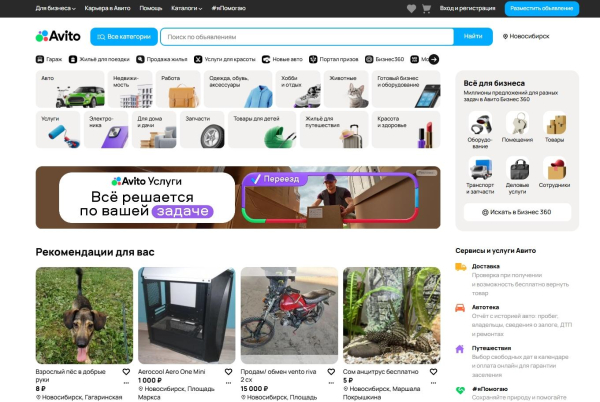
Task: Click Разместить объявление button
Action: click(x=542, y=8)
